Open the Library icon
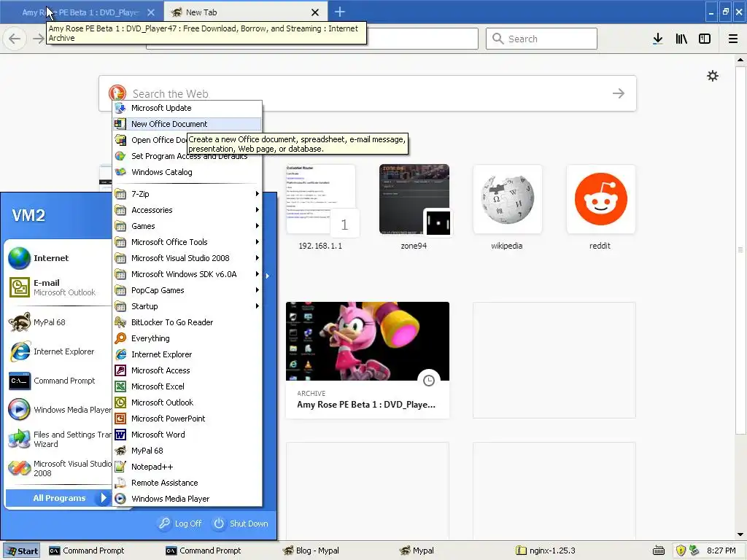747x560 pixels. (x=681, y=39)
